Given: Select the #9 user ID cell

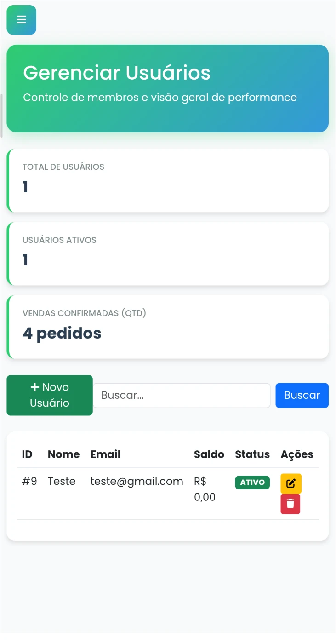Looking at the screenshot, I should pyautogui.click(x=29, y=481).
